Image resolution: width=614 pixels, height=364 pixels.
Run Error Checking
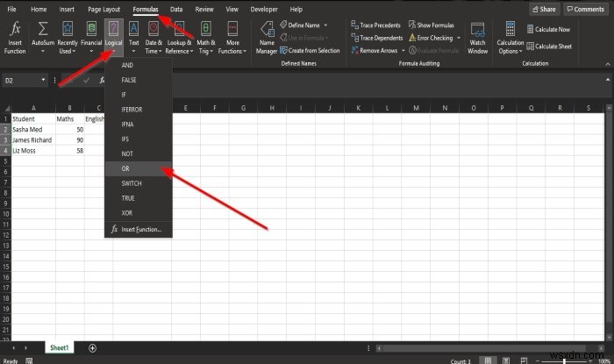coord(431,38)
